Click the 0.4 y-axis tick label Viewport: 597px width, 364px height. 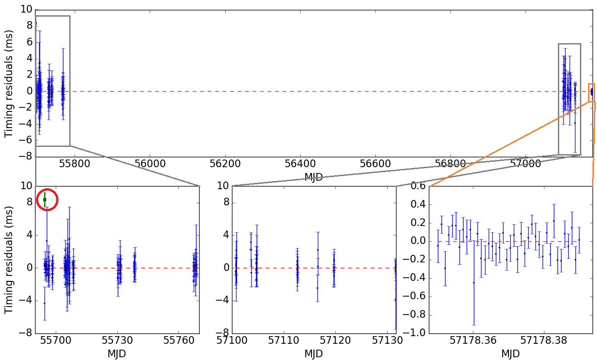[x=418, y=204]
